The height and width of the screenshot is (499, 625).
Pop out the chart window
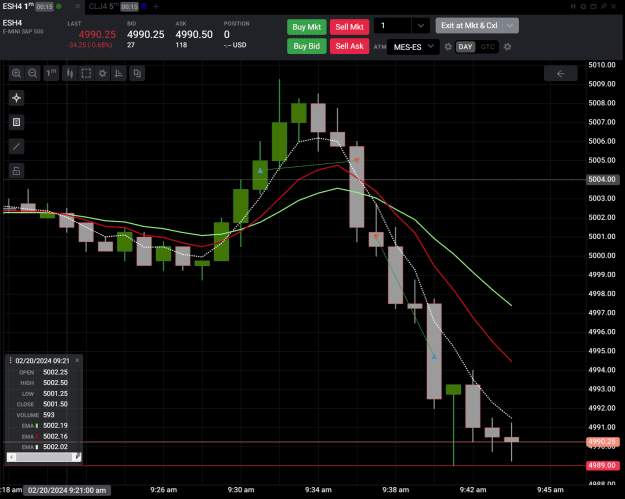tap(604, 6)
